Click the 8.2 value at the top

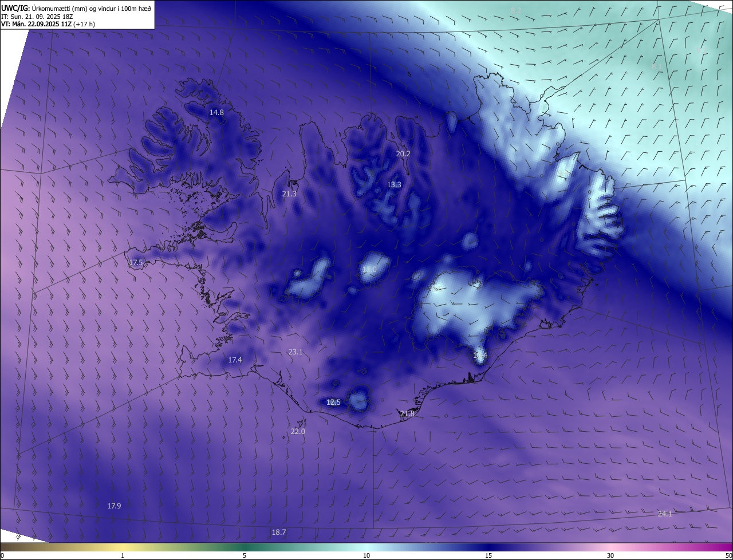[516, 11]
